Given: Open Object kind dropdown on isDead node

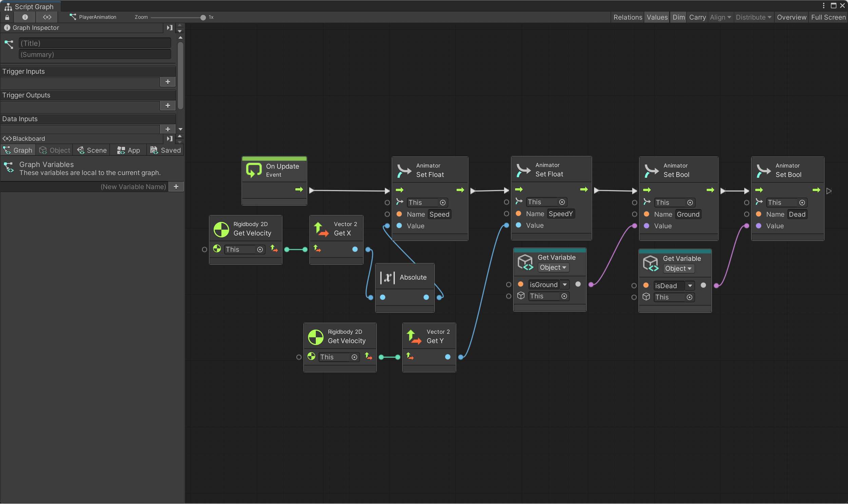Looking at the screenshot, I should (678, 269).
